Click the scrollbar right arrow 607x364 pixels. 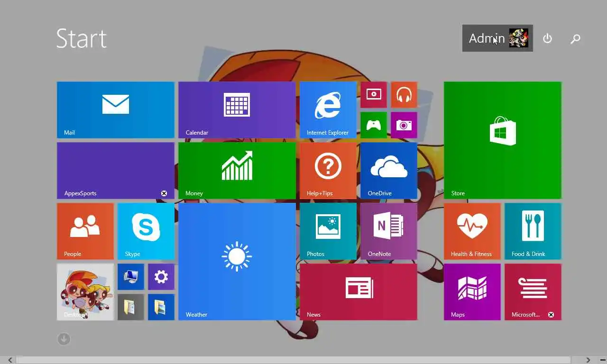pos(588,360)
